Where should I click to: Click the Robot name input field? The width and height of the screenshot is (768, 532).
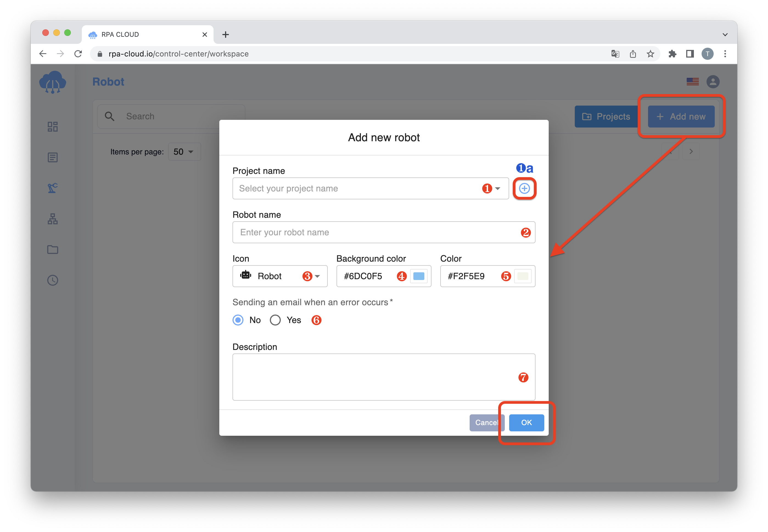(x=384, y=232)
